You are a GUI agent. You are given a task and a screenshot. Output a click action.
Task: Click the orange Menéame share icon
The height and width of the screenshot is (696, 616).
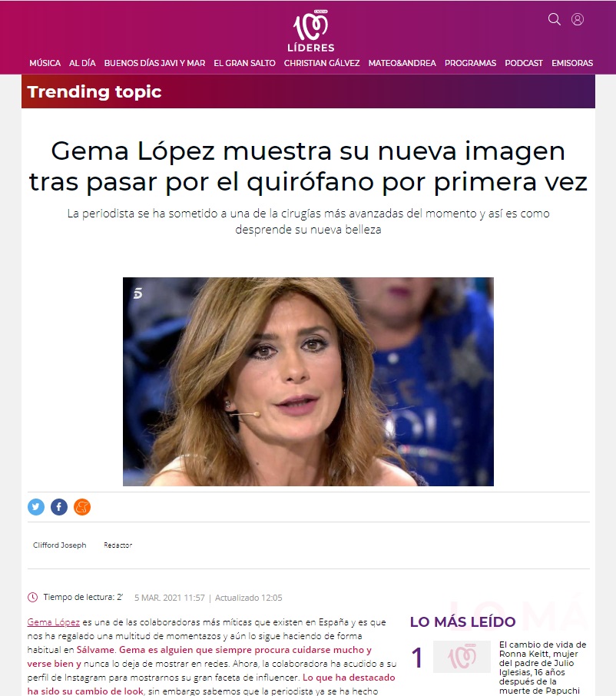(82, 507)
